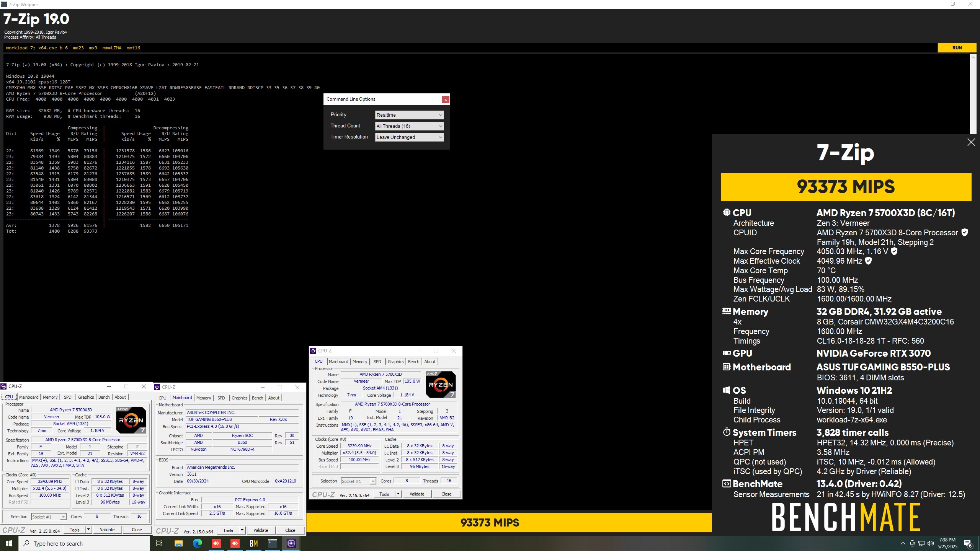Click the System Timers stopwatch icon
The width and height of the screenshot is (980, 551).
[x=727, y=432]
